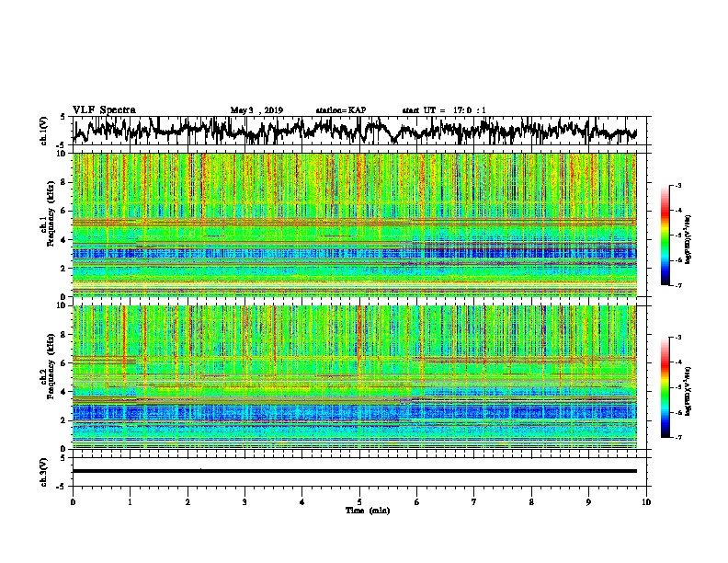Click the 2 kHz tick on ch.2 frequency axis
Viewport: 728px width, 563px height.
tap(64, 420)
